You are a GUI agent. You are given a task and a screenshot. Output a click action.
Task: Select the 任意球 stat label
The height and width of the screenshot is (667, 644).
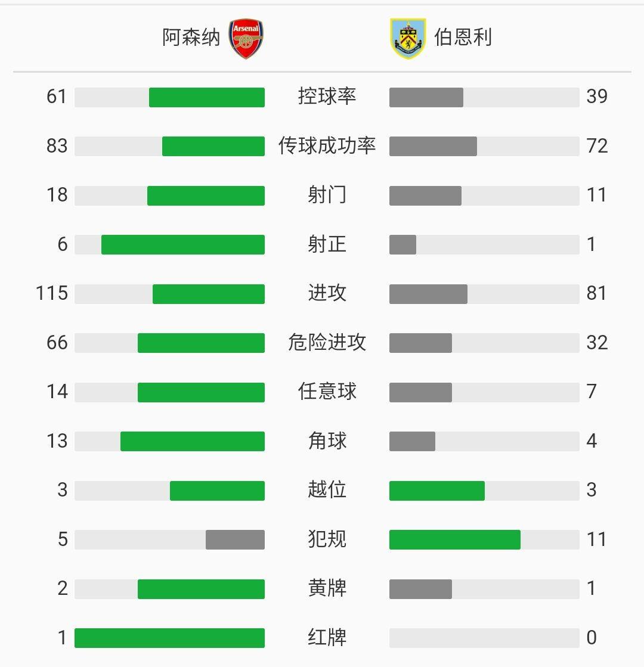[x=327, y=392]
